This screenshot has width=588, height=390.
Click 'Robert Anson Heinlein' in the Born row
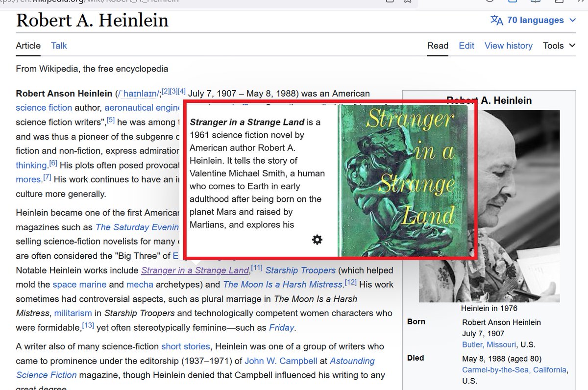(x=501, y=322)
